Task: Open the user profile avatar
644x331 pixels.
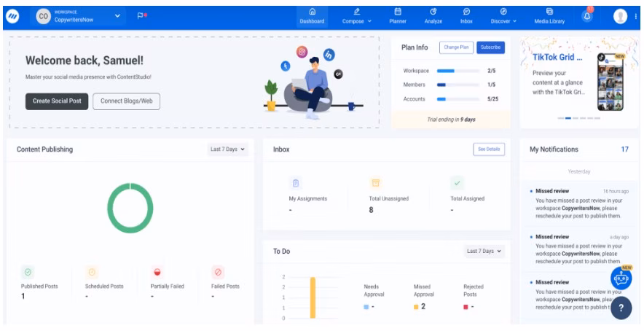Action: [621, 15]
